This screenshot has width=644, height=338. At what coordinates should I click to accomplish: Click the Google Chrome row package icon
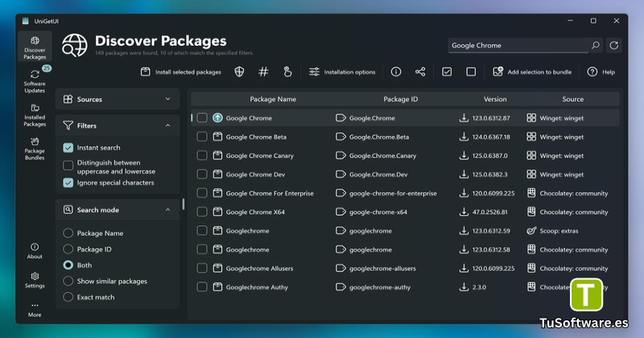[x=217, y=117]
